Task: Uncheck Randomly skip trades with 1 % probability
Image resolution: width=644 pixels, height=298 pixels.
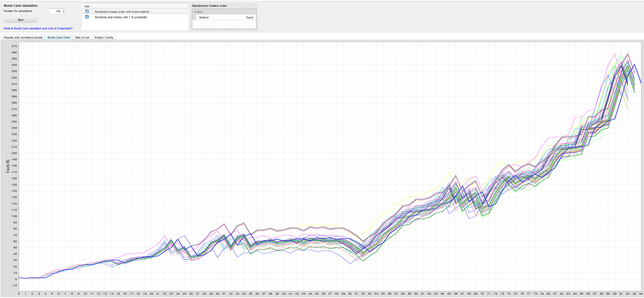Action: tap(87, 17)
